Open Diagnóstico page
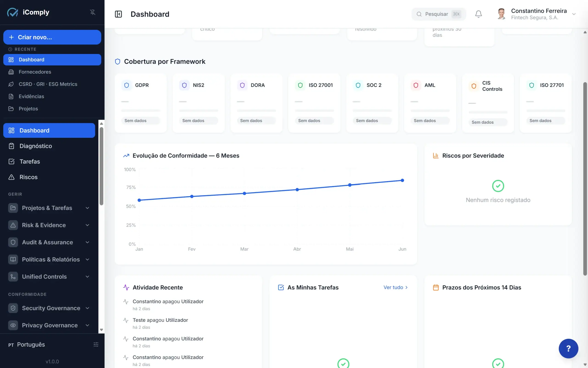 [x=49, y=146]
